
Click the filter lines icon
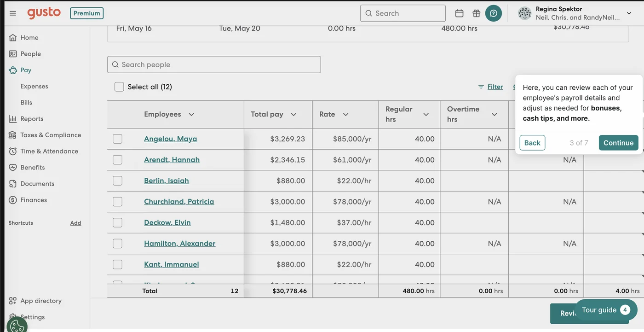click(481, 87)
